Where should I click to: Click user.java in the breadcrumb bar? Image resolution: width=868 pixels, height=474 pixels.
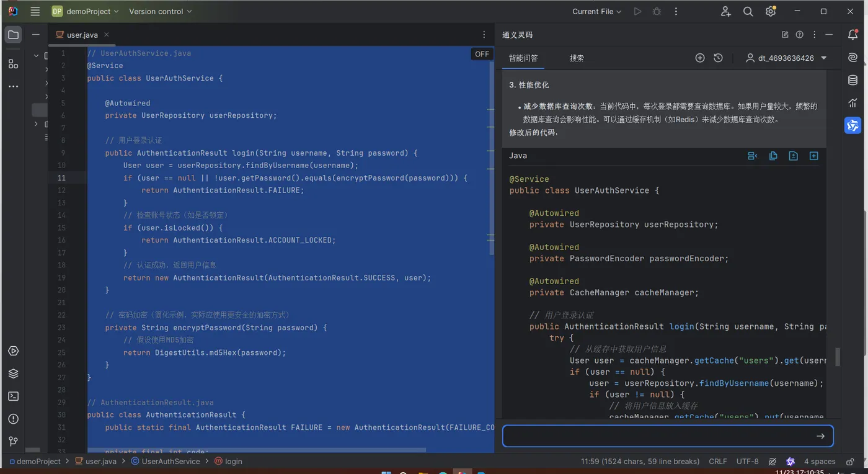(95, 462)
